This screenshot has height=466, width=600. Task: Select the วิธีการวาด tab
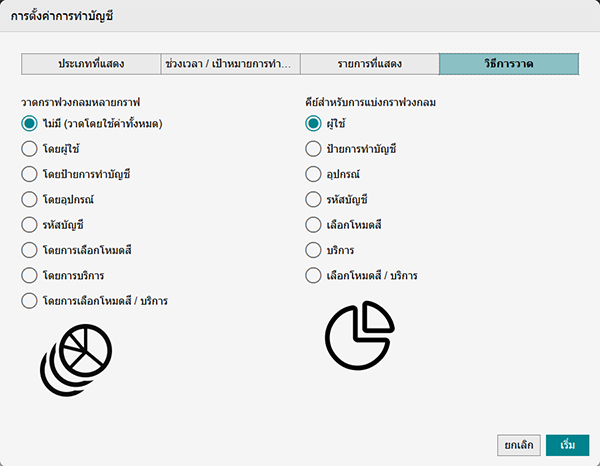(508, 64)
